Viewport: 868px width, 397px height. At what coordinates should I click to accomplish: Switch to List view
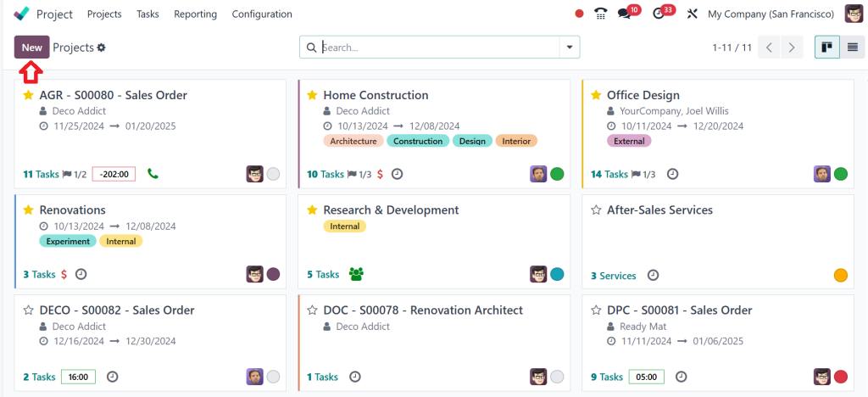[x=853, y=47]
